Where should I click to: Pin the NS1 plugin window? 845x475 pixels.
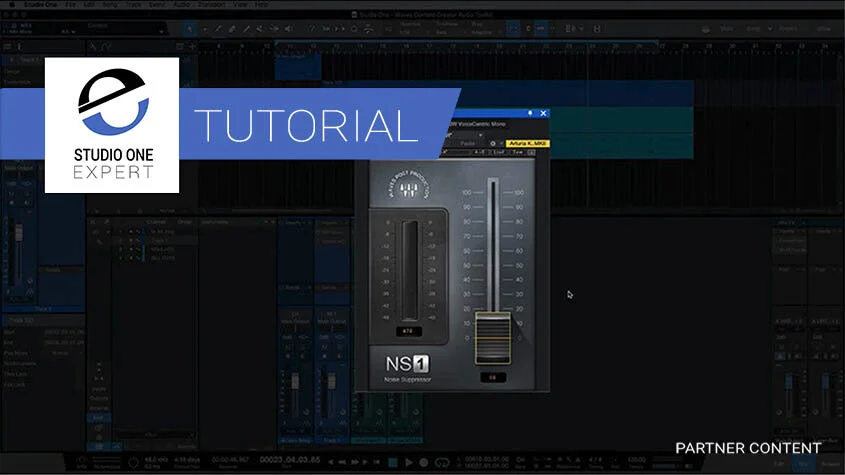point(530,113)
